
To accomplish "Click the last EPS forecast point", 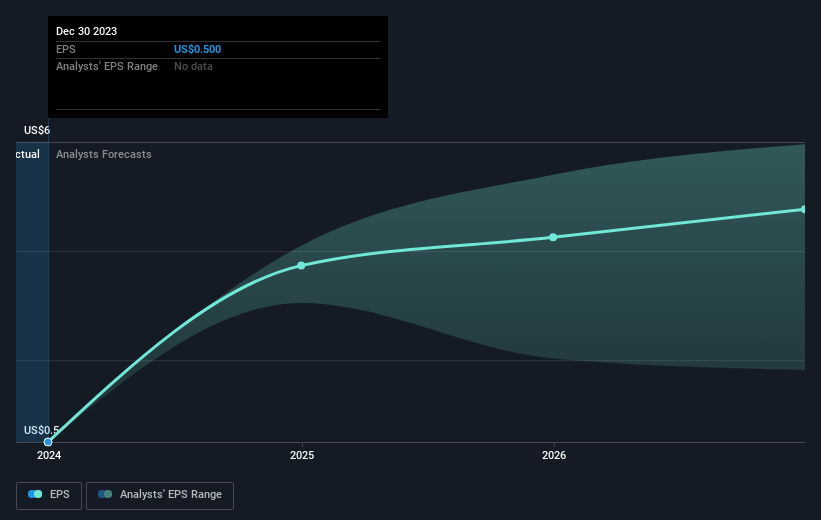I will 803,209.
